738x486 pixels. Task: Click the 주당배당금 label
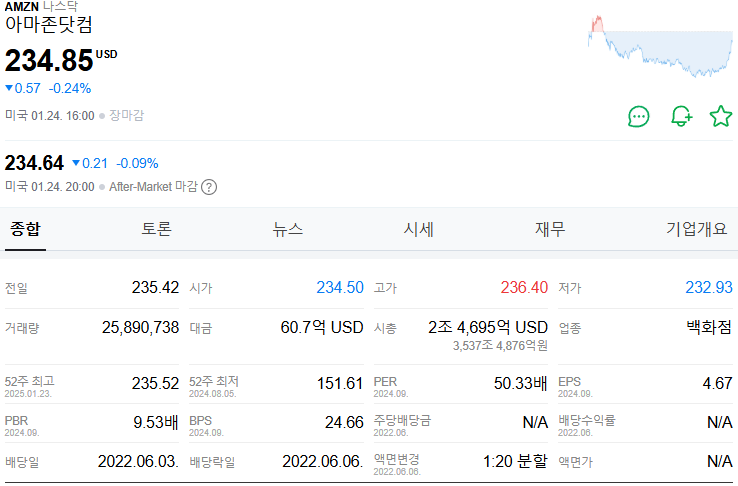pos(402,420)
